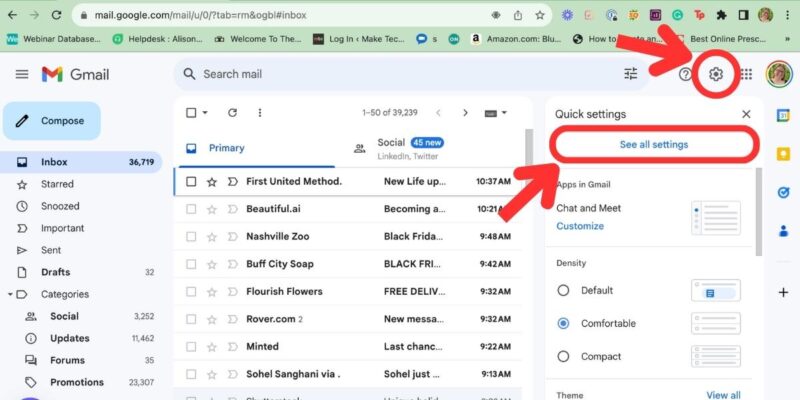Reload the browser page
This screenshot has height=400, width=800.
tap(57, 15)
